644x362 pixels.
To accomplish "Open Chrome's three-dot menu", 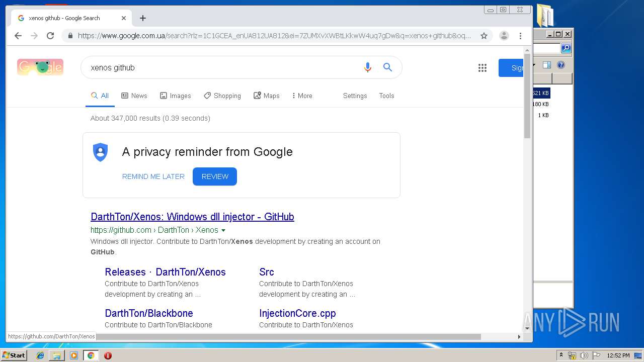I will pos(520,36).
